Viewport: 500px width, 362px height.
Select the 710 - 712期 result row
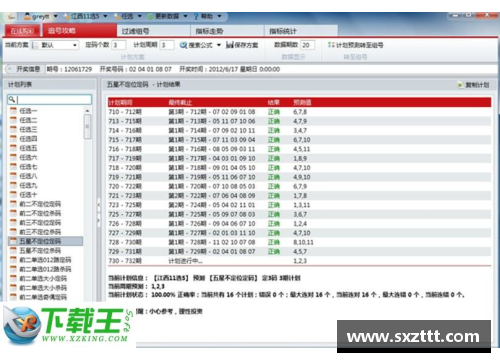click(x=299, y=112)
